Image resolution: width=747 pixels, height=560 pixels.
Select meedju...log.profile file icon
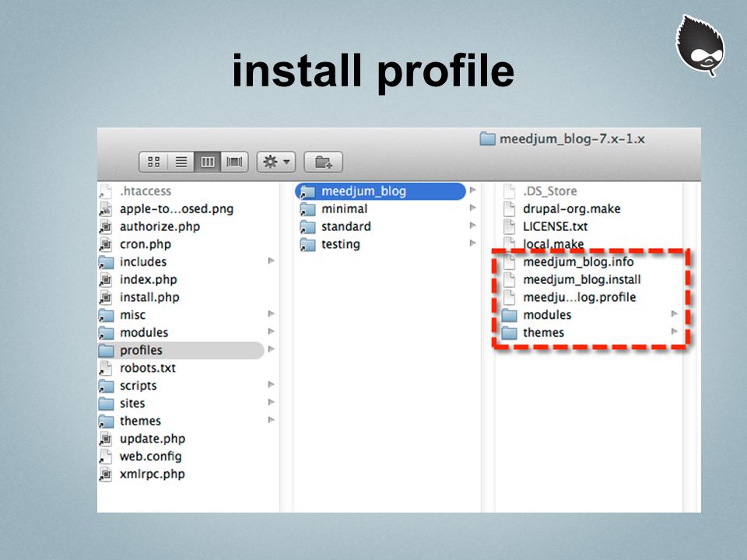(x=509, y=297)
